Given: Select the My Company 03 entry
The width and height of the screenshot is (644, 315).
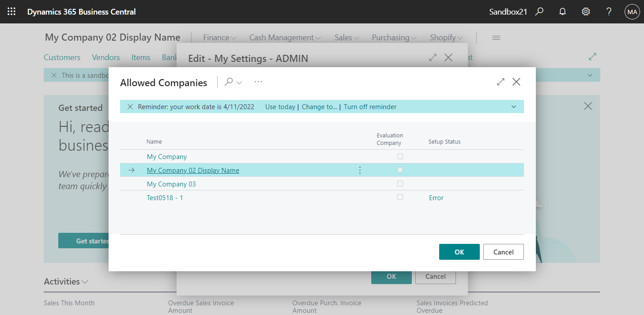Looking at the screenshot, I should pos(171,184).
